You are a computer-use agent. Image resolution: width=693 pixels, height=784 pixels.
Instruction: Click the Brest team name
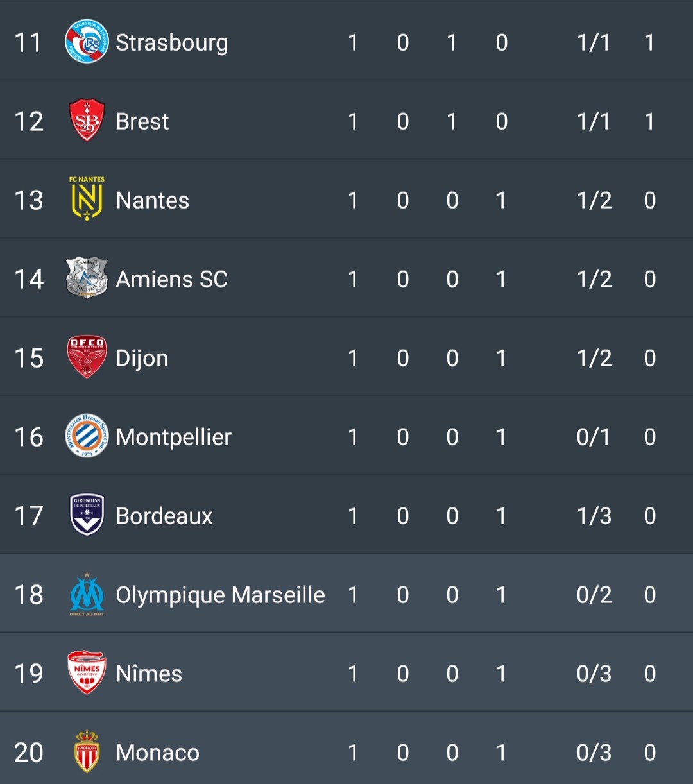tap(142, 121)
